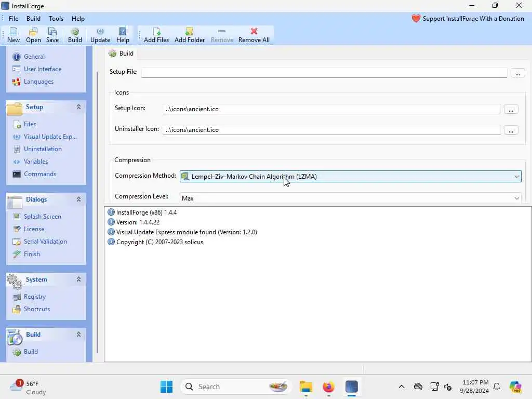Screen dimensions: 532x399
Task: Open Visual Update Express settings
Action: click(50, 137)
